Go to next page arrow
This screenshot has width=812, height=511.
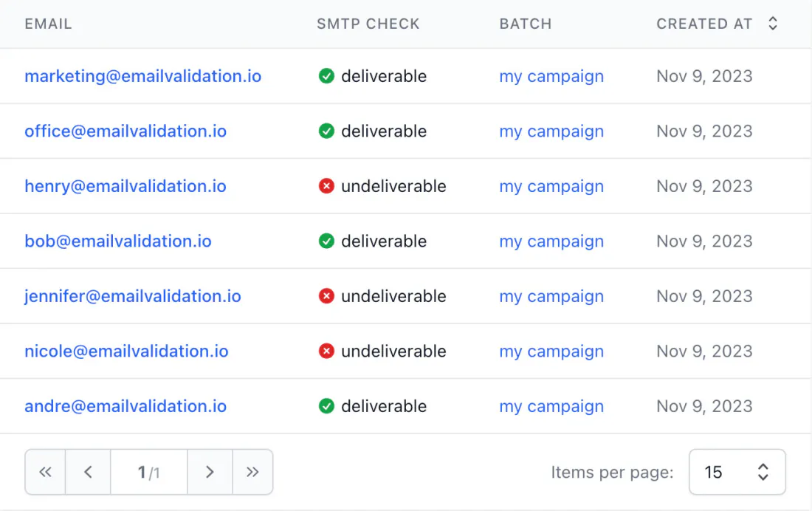(x=210, y=472)
